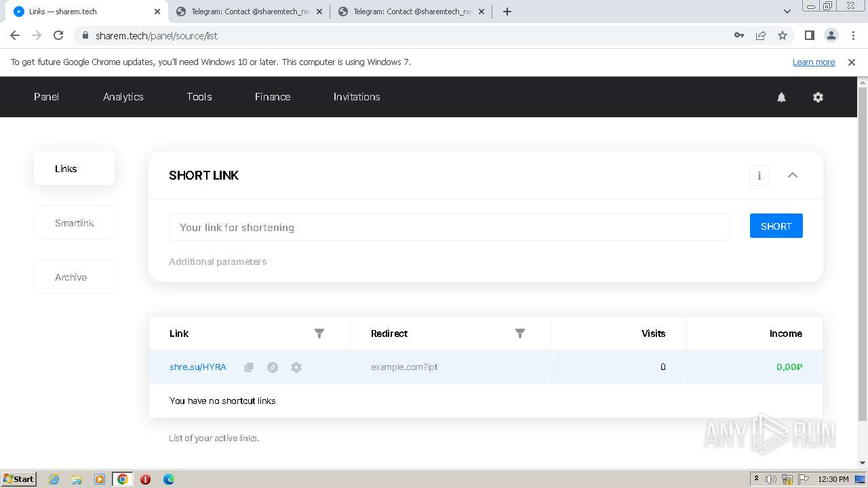Open the Analytics menu

(x=123, y=97)
